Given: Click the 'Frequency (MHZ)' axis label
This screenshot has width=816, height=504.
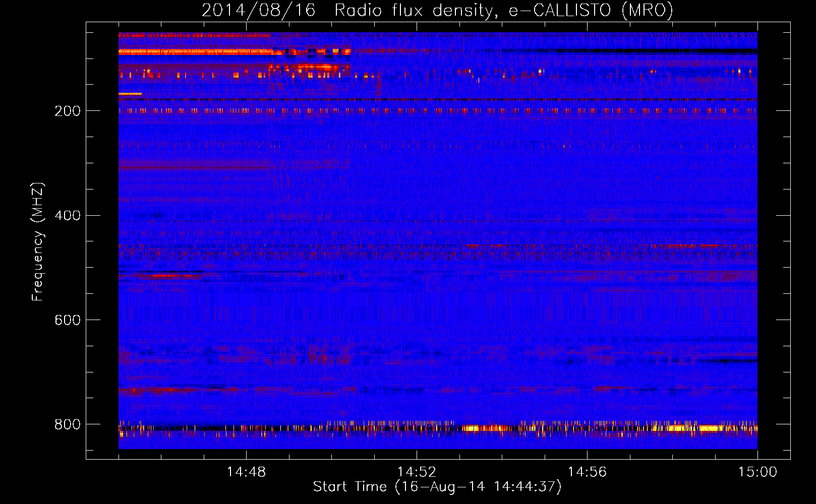Looking at the screenshot, I should [x=37, y=241].
